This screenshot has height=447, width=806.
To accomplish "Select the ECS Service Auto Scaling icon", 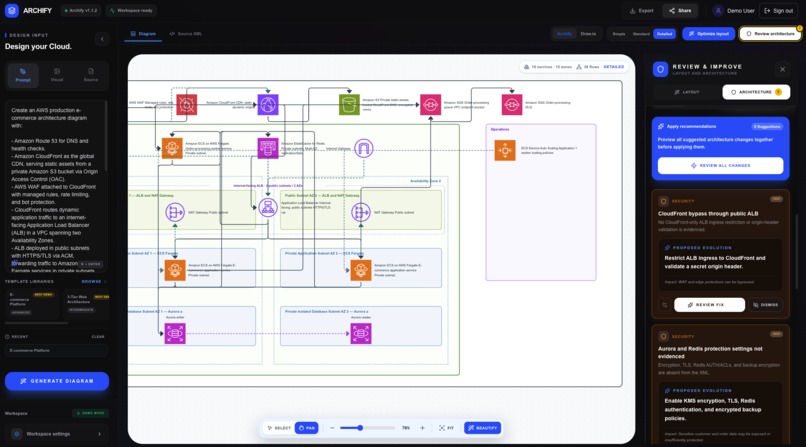I will [505, 151].
